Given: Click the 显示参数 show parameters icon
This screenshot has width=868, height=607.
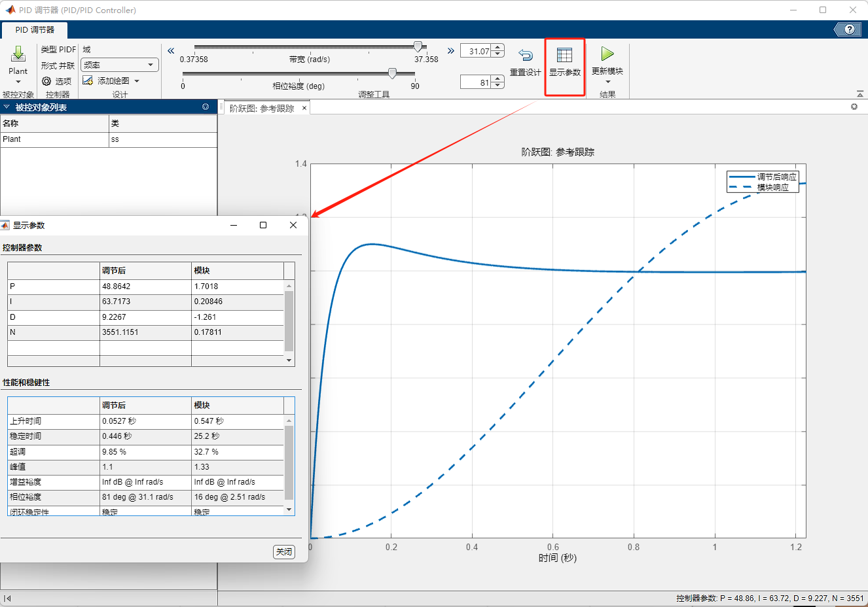Looking at the screenshot, I should [x=564, y=55].
